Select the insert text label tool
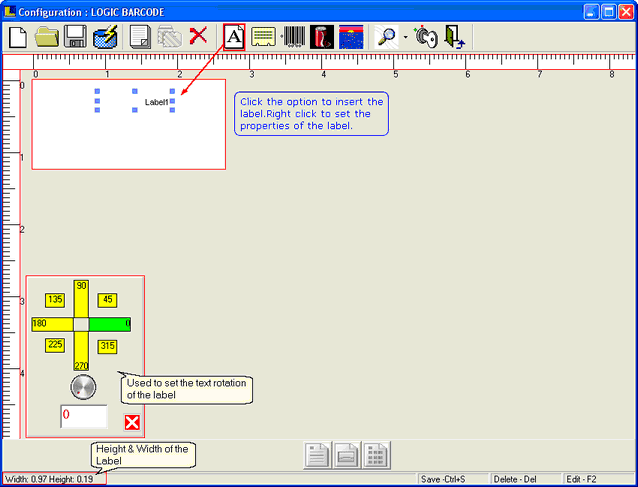 (234, 37)
